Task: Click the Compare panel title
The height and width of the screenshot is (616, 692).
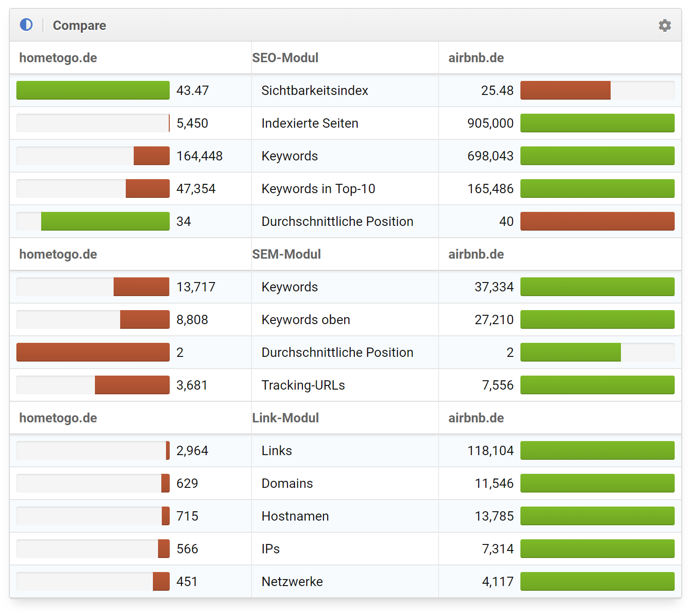Action: coord(79,25)
